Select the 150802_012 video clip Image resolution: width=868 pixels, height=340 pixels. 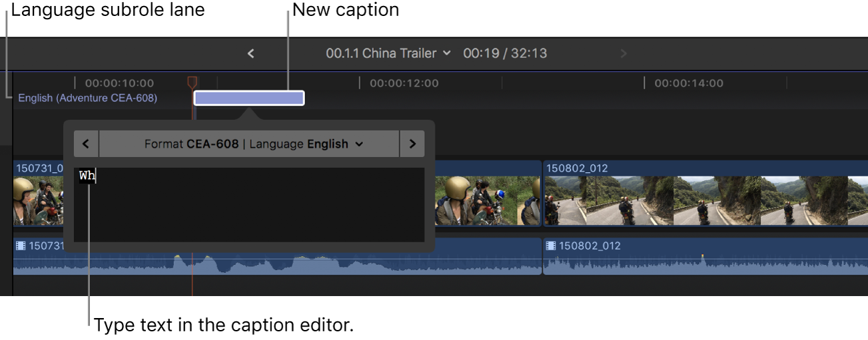705,194
